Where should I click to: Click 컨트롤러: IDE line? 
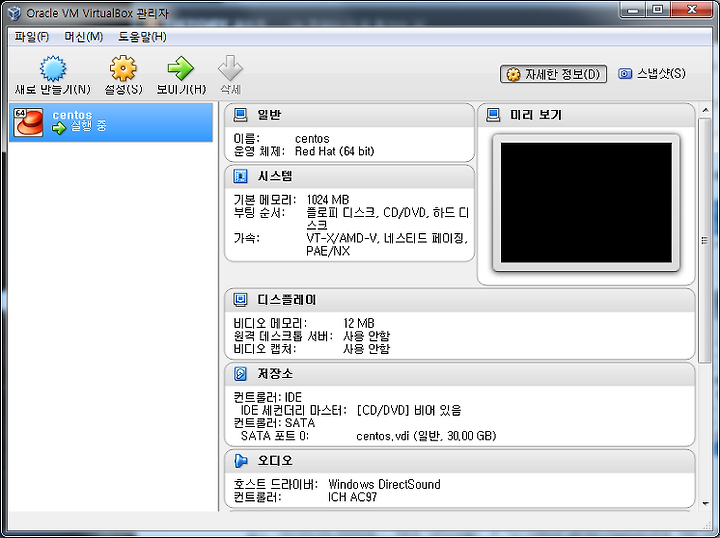(267, 397)
